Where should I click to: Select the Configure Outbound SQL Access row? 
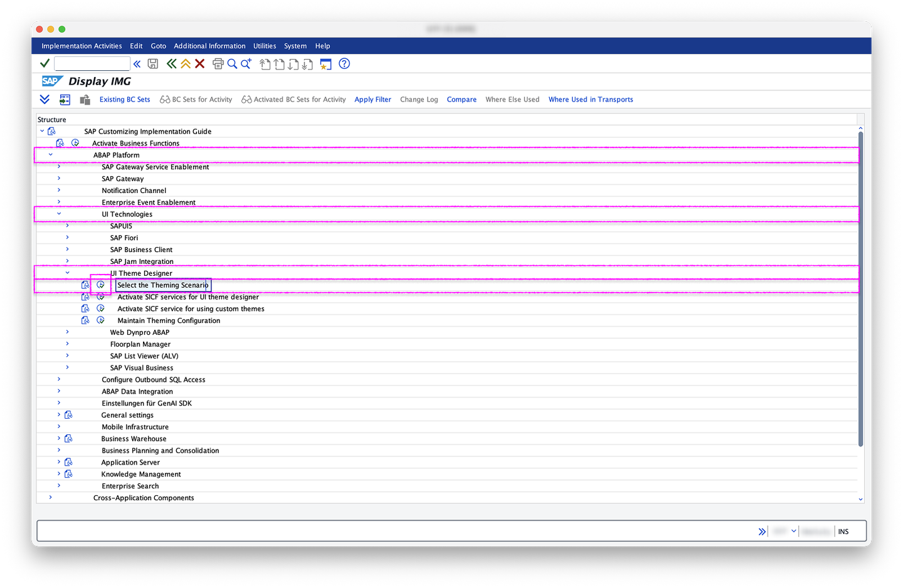447,379
